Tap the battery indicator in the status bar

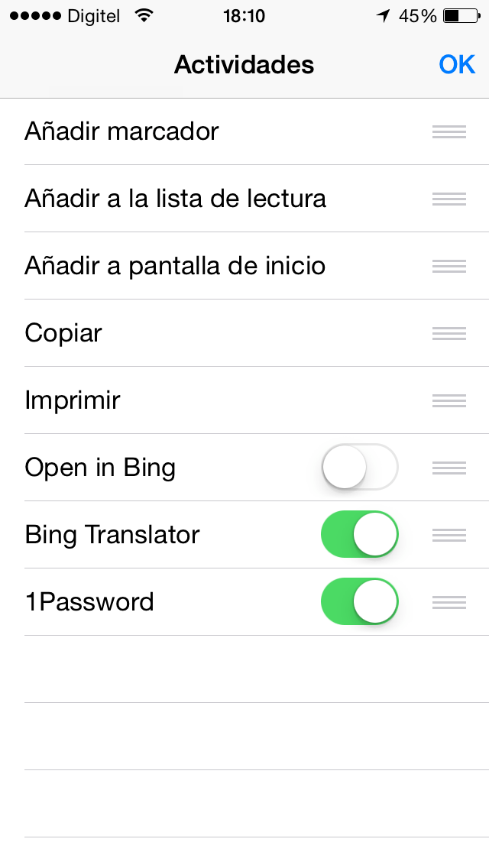click(x=459, y=15)
